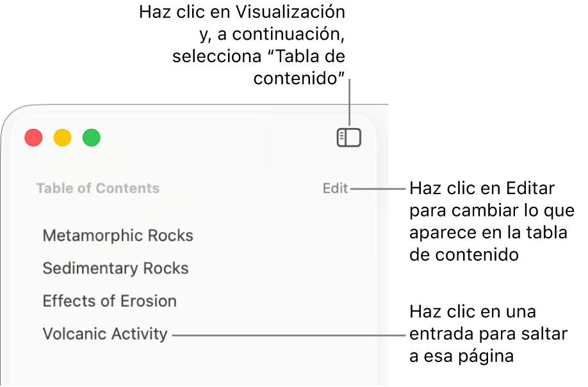Navigate to Volcanic Activity

pos(105,334)
